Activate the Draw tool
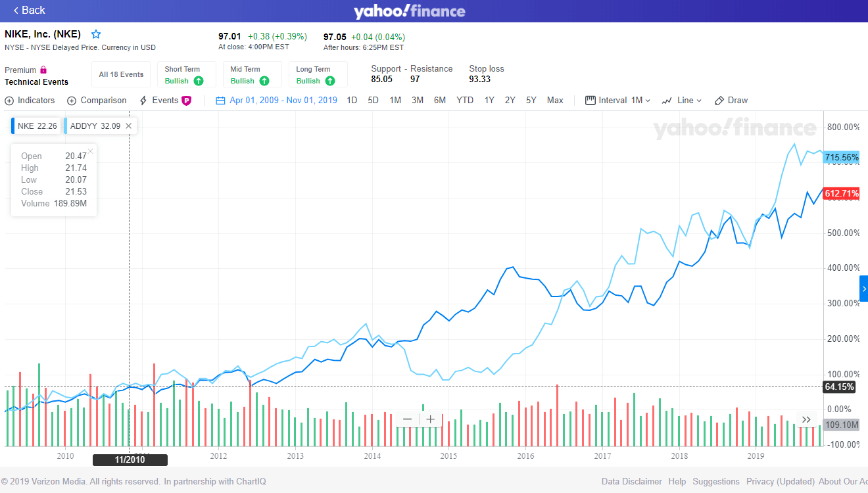 (731, 101)
